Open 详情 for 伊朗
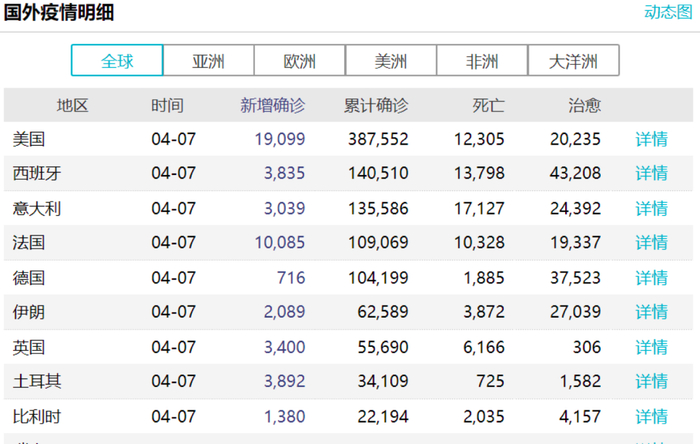The height and width of the screenshot is (444, 700). click(x=651, y=312)
